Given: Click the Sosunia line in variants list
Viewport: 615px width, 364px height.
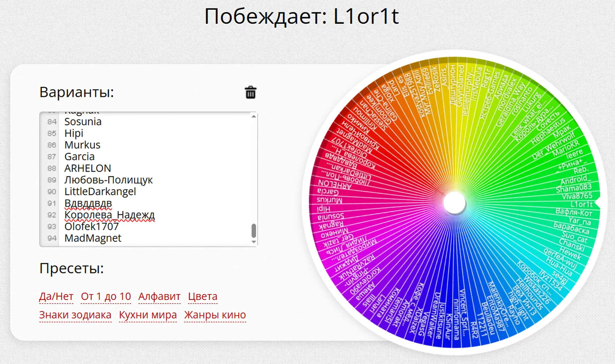Looking at the screenshot, I should click(83, 122).
